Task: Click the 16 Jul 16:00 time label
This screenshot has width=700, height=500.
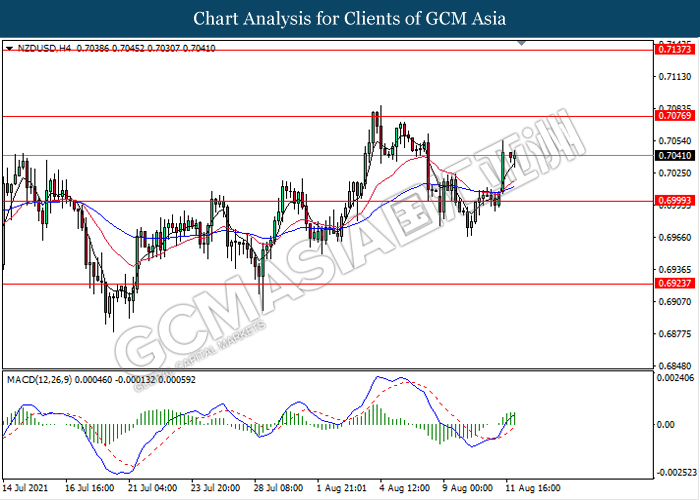Action: click(90, 488)
